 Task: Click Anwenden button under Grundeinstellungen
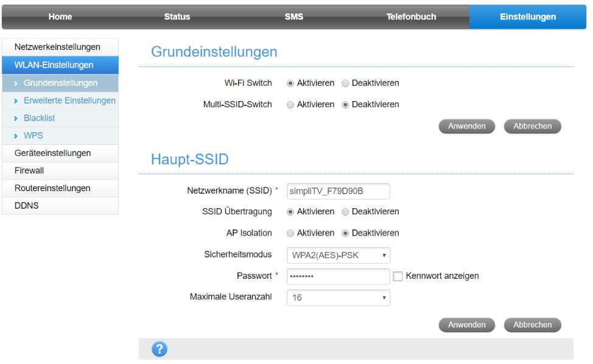(466, 127)
